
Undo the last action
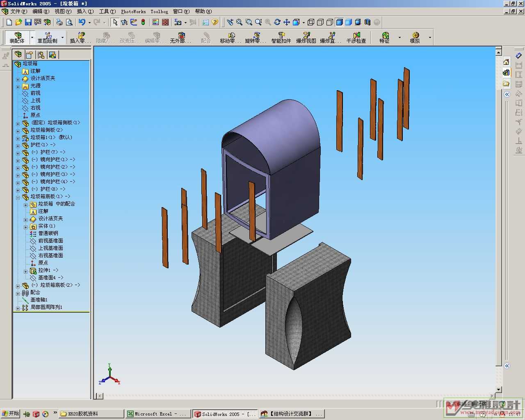pyautogui.click(x=82, y=22)
